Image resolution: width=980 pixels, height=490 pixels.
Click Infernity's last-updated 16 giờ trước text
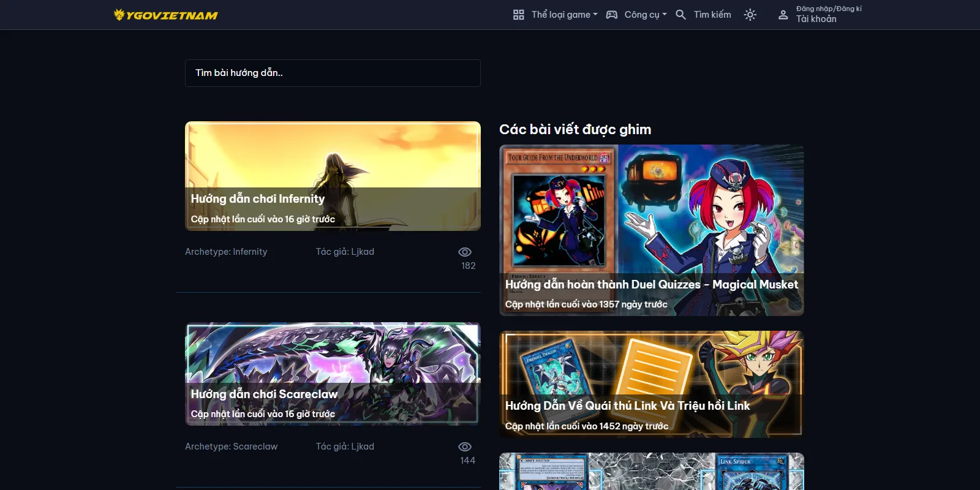pyautogui.click(x=263, y=219)
